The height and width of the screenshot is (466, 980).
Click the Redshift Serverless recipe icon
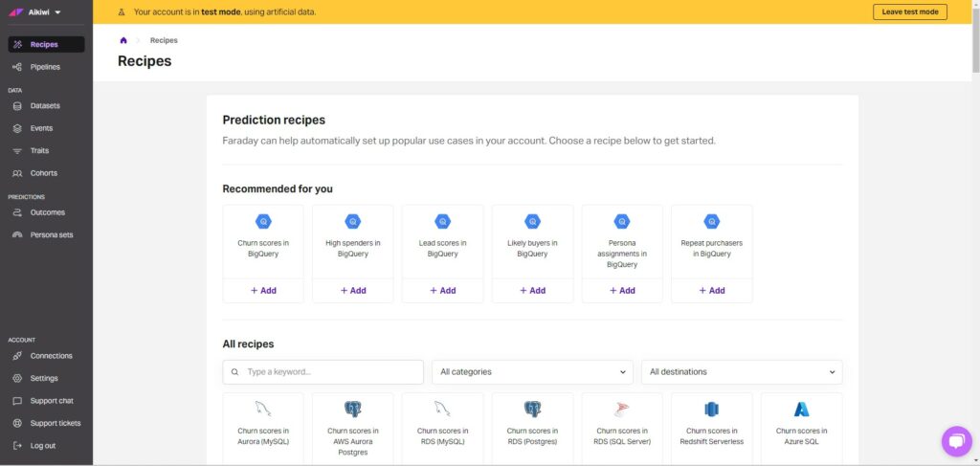point(711,410)
